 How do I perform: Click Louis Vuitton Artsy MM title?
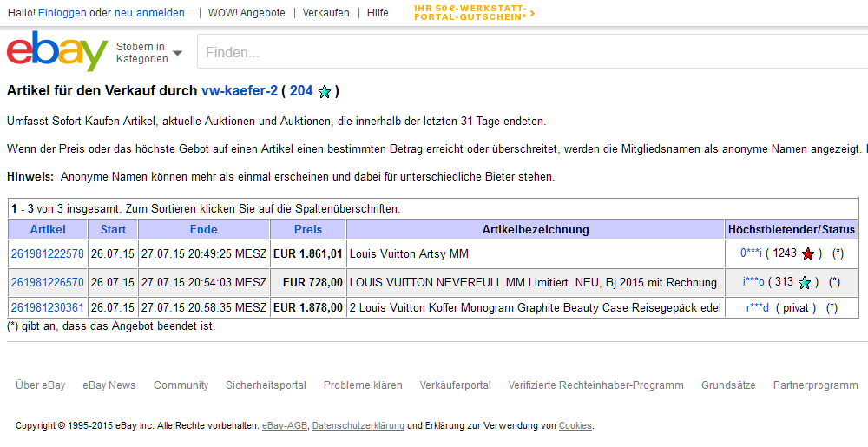pyautogui.click(x=409, y=254)
